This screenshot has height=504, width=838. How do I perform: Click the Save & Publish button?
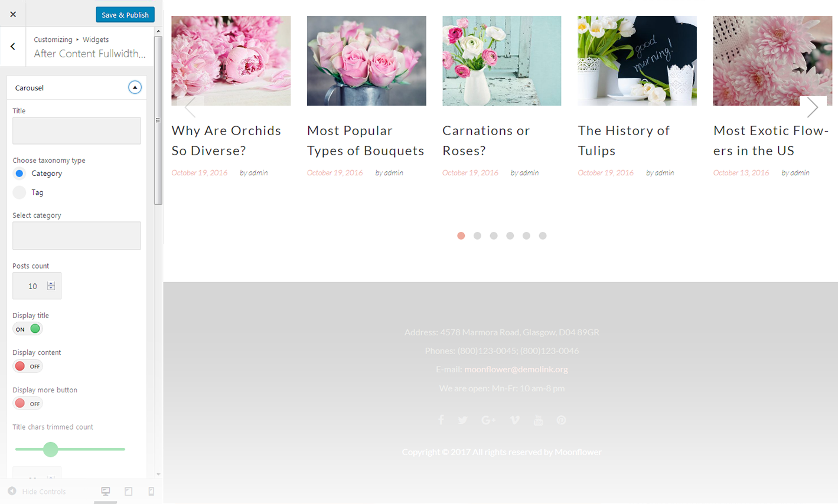125,15
